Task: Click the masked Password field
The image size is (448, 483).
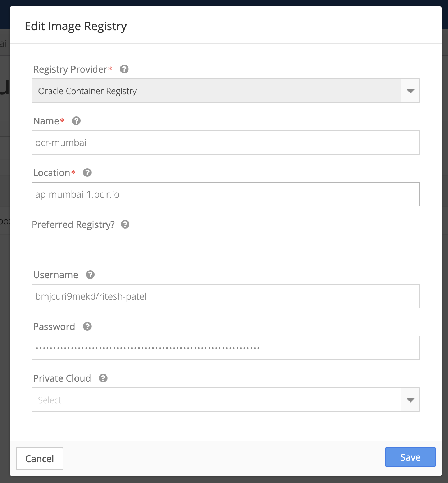Action: click(226, 348)
